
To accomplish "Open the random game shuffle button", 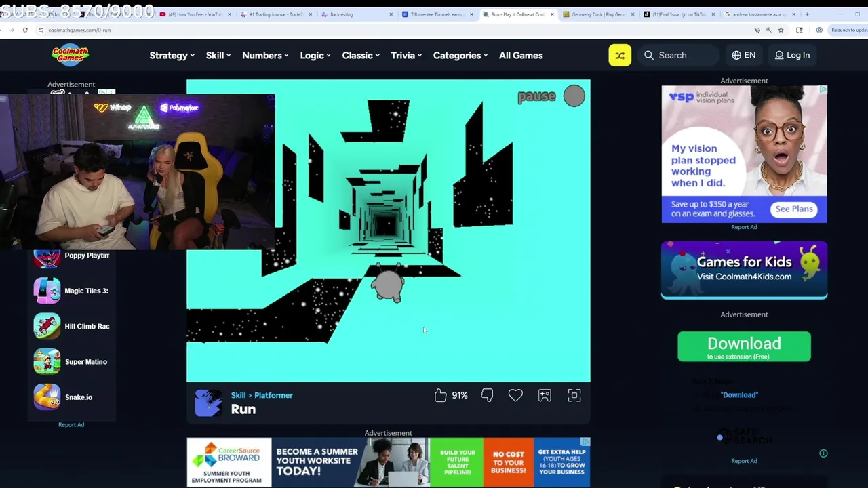I will pos(620,55).
